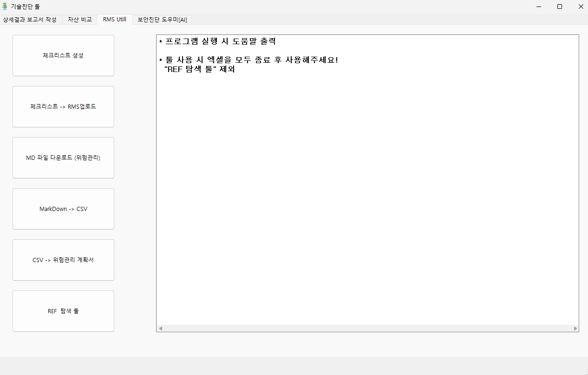Maximize the 기술진단 툴 window
The width and height of the screenshot is (588, 375).
point(560,7)
